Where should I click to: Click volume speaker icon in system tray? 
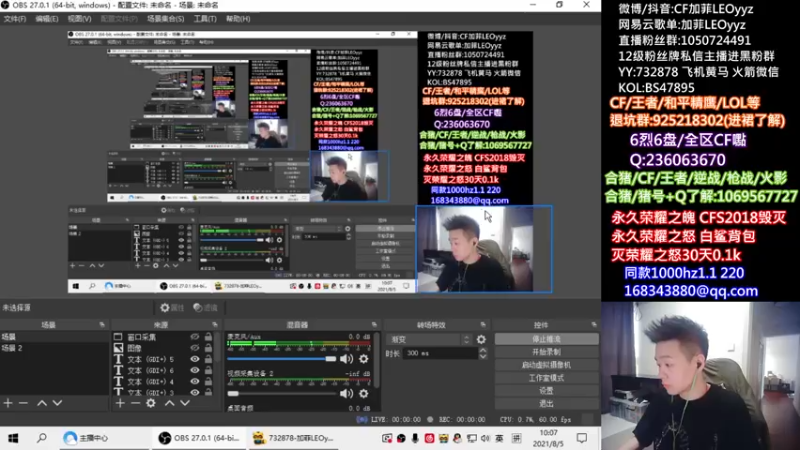[x=485, y=438]
